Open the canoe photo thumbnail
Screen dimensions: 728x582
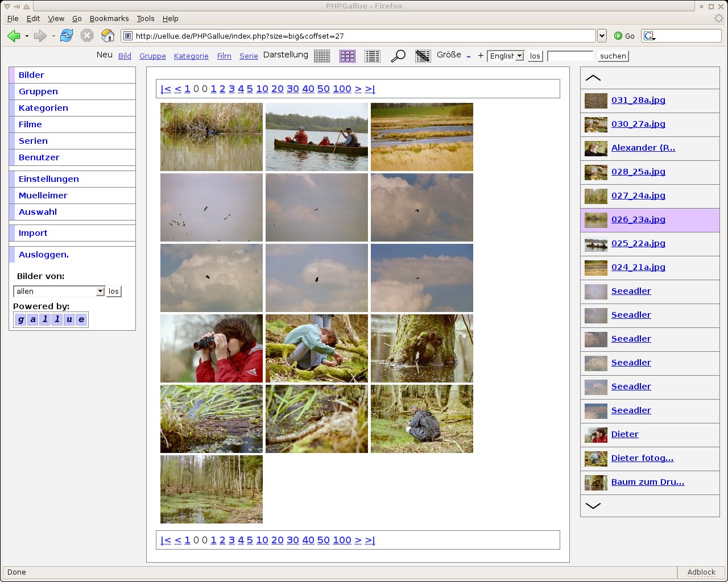pyautogui.click(x=317, y=137)
